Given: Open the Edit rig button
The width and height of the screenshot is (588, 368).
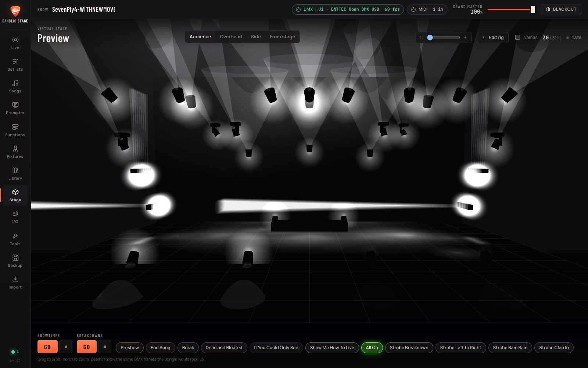Looking at the screenshot, I should click(493, 38).
